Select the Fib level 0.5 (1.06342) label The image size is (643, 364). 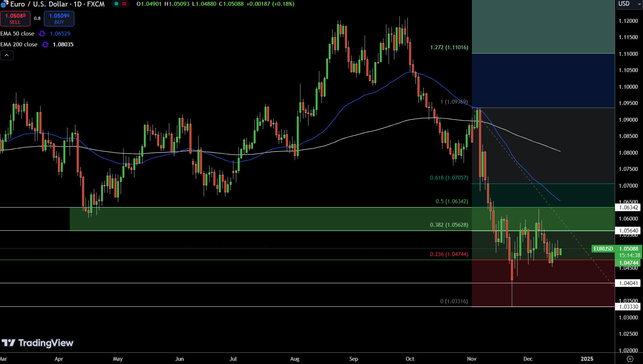[x=452, y=201]
